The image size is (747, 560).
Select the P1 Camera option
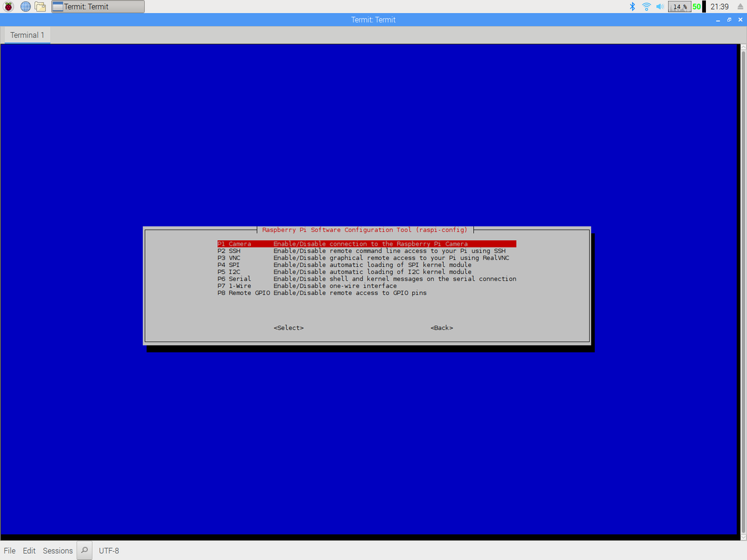tap(367, 244)
